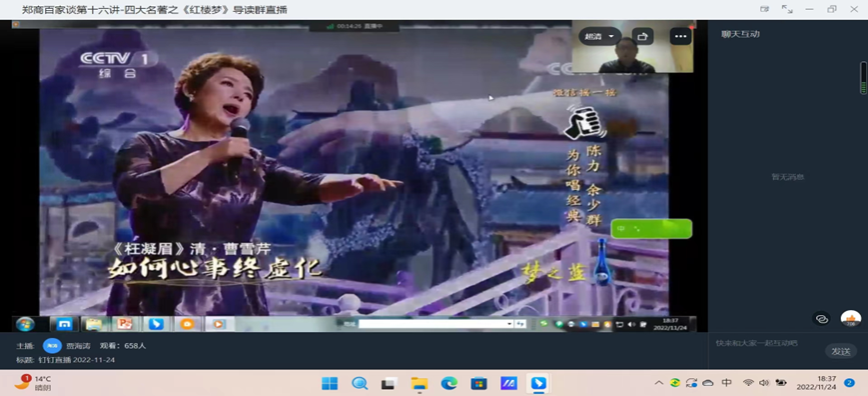
Task: Expand the hidden system tray icons chevron
Action: [659, 383]
